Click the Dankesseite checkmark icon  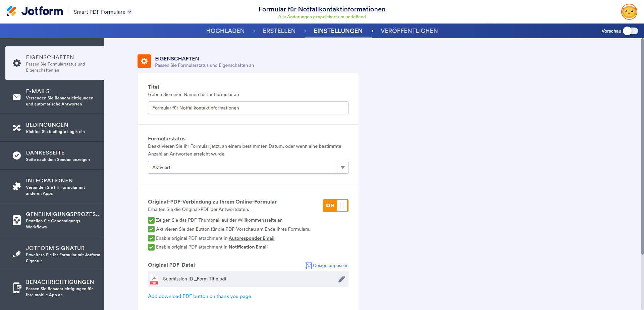pyautogui.click(x=17, y=156)
